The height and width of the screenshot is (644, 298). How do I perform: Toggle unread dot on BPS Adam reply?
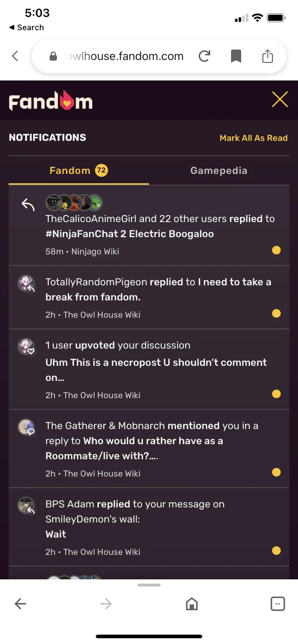[x=276, y=551]
